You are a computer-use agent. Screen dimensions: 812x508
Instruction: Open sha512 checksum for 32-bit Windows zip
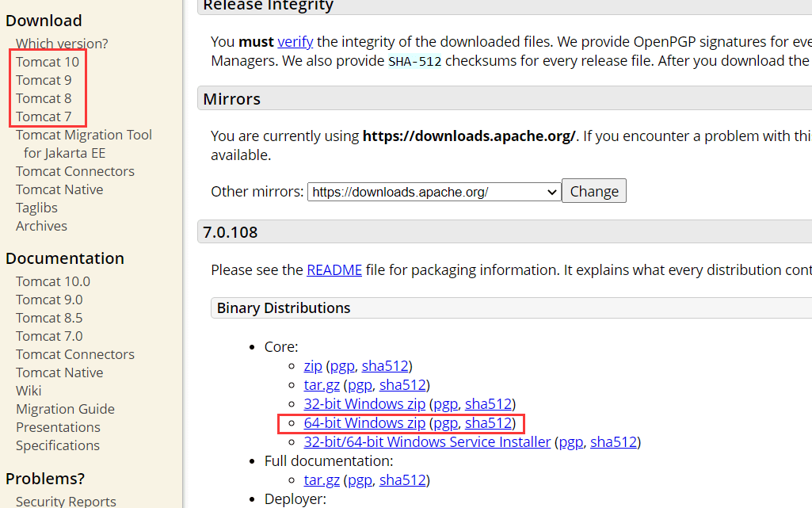pos(488,404)
